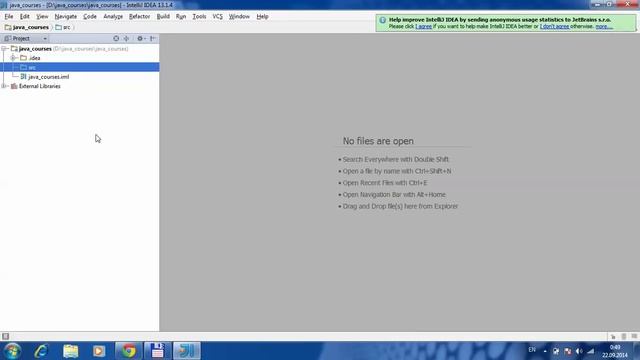Open the Tools menu
The image size is (640, 360).
[199, 17]
